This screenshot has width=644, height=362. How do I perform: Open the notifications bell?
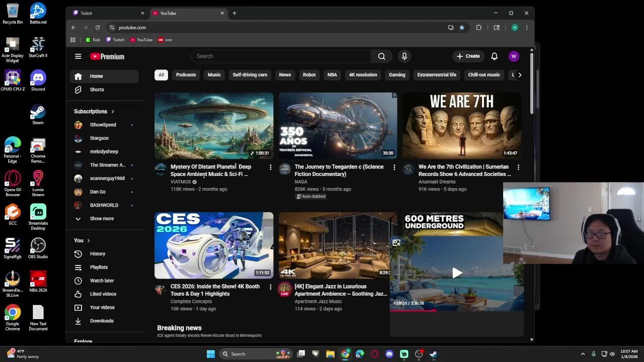(x=494, y=56)
